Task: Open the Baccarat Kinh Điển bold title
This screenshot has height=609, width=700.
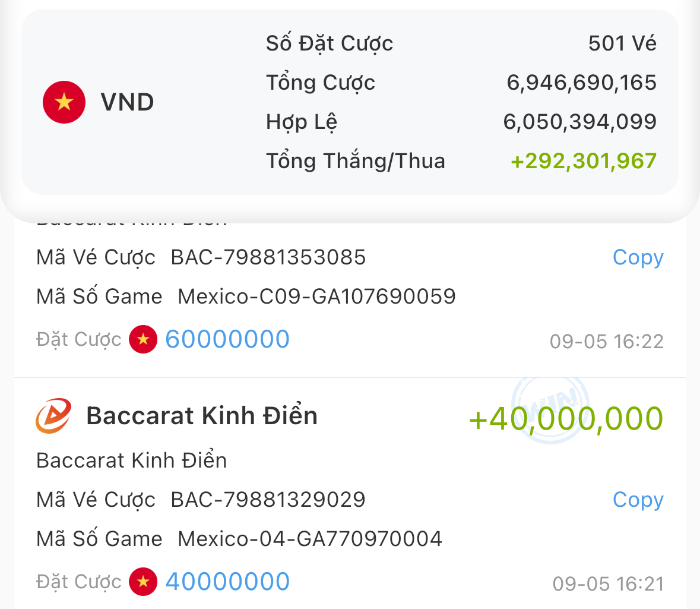Action: tap(202, 415)
